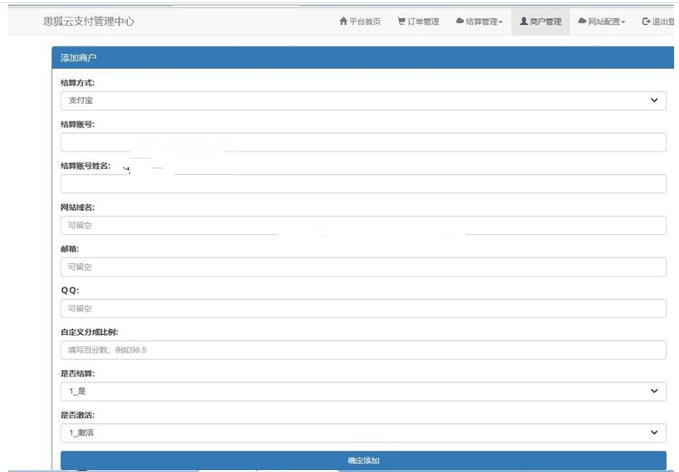Click the 添加商户 panel header
This screenshot has height=472, width=679.
pos(363,58)
